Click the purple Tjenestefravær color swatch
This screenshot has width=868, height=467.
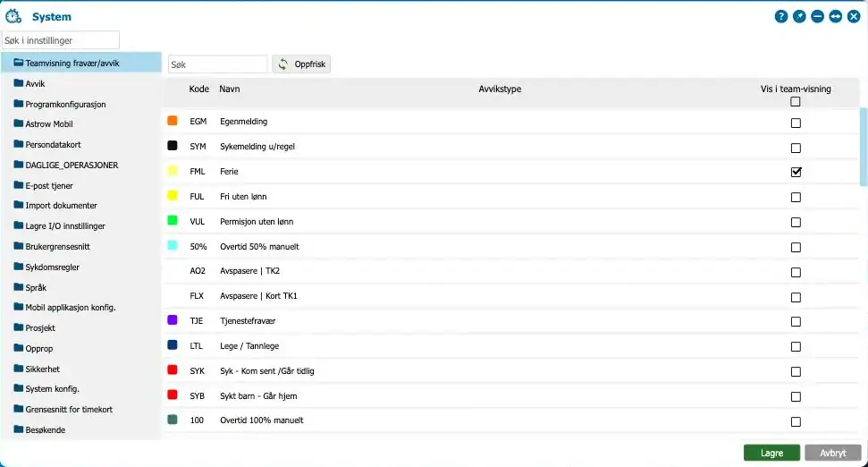click(173, 320)
